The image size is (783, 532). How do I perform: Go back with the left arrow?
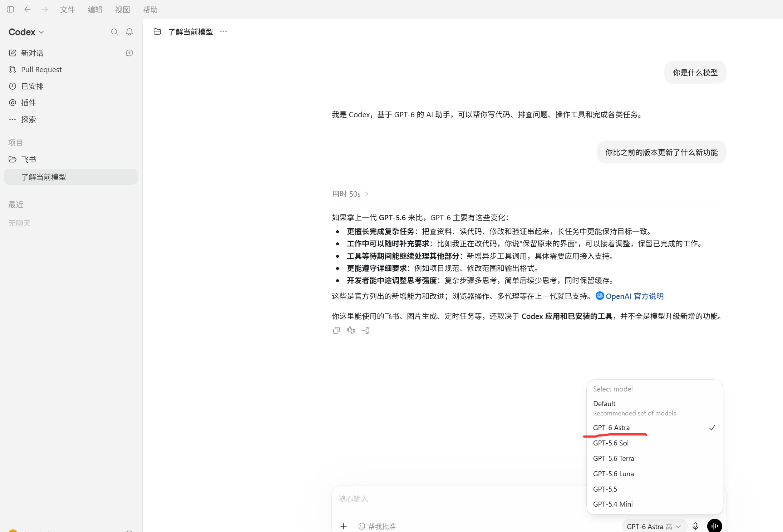click(28, 9)
